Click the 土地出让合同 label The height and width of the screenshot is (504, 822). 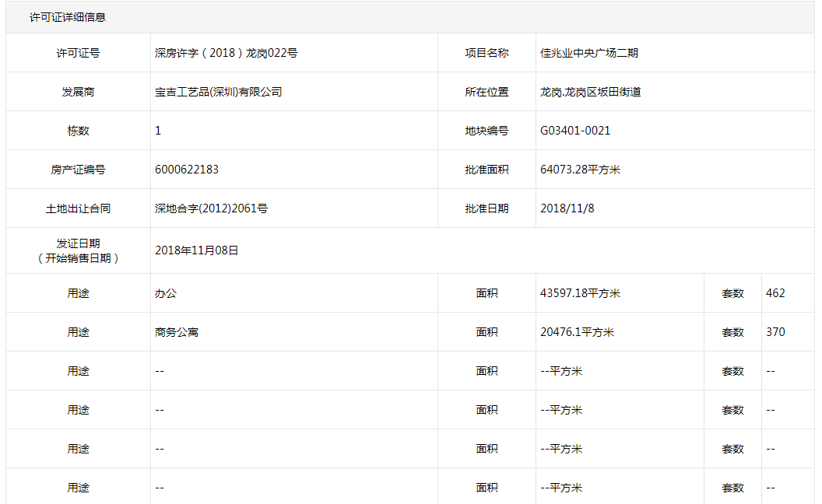78,208
